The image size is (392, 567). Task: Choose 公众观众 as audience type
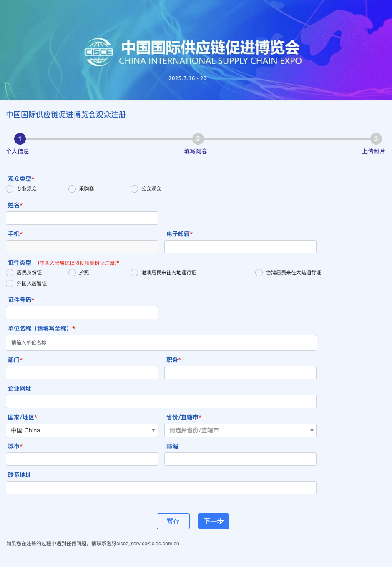pos(134,189)
